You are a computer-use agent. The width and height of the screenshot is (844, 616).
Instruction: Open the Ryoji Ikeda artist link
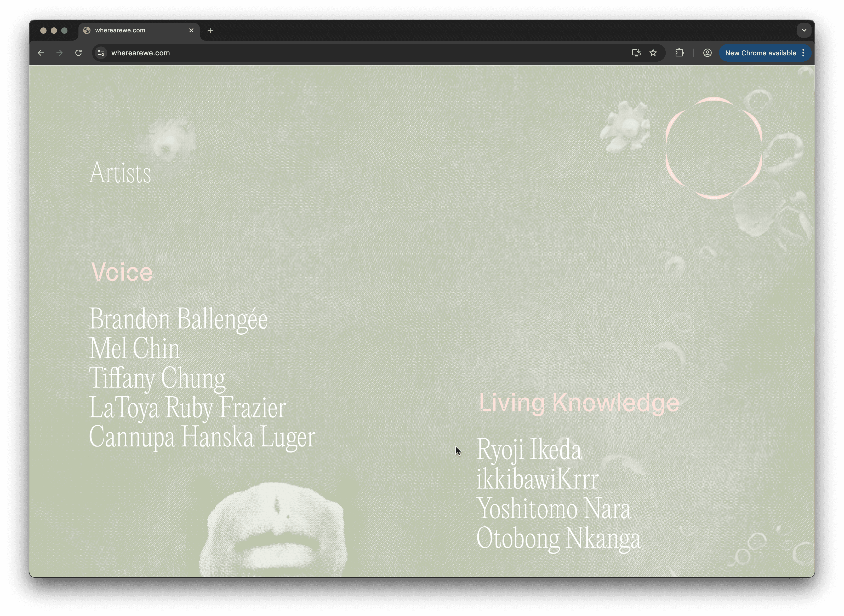point(529,449)
